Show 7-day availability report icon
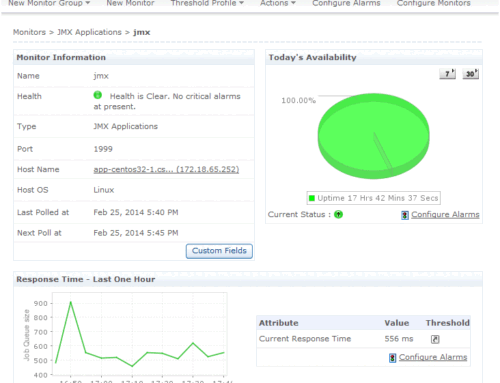This screenshot has height=383, width=500. coord(447,74)
